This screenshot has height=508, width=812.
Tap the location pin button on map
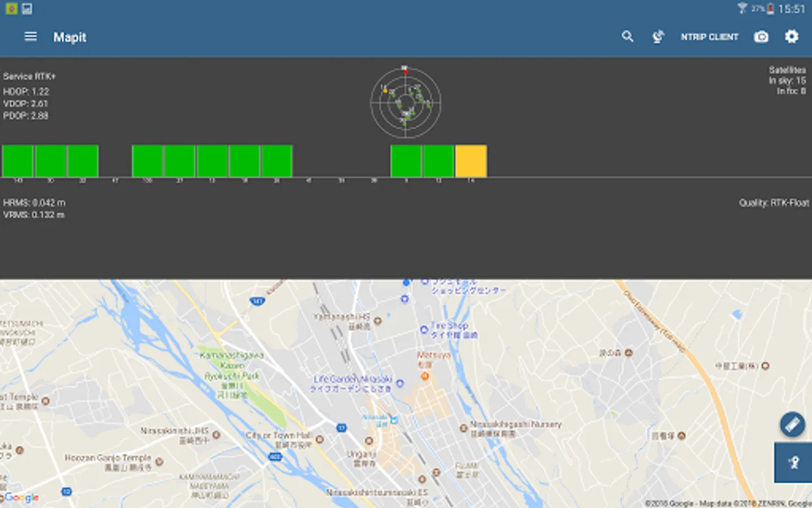coord(793,463)
